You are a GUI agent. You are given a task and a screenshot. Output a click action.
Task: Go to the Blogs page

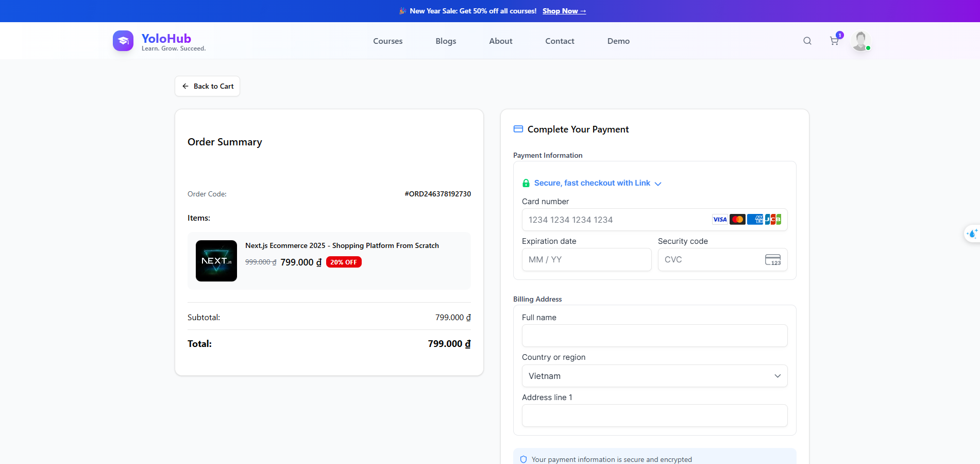pyautogui.click(x=446, y=41)
